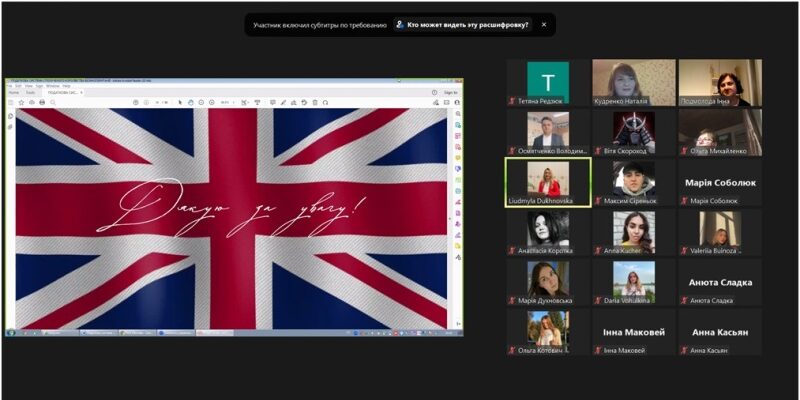Image resolution: width=800 pixels, height=400 pixels.
Task: Close the open PDF document tab
Action: click(82, 93)
